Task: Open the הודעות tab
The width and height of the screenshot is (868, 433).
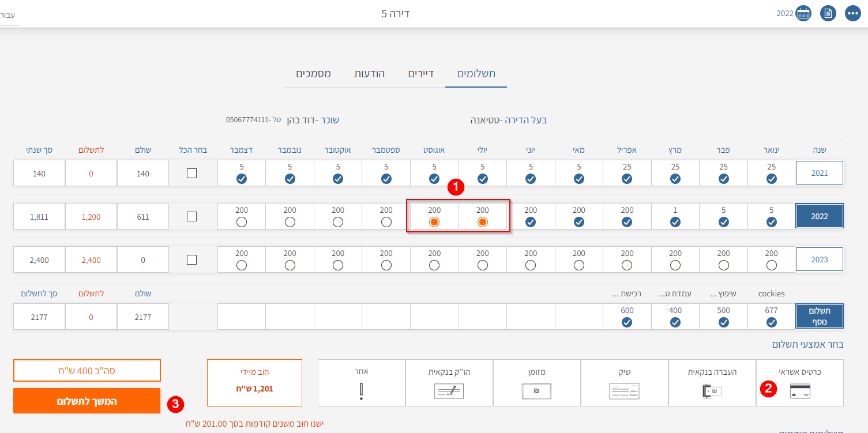Action: [369, 74]
